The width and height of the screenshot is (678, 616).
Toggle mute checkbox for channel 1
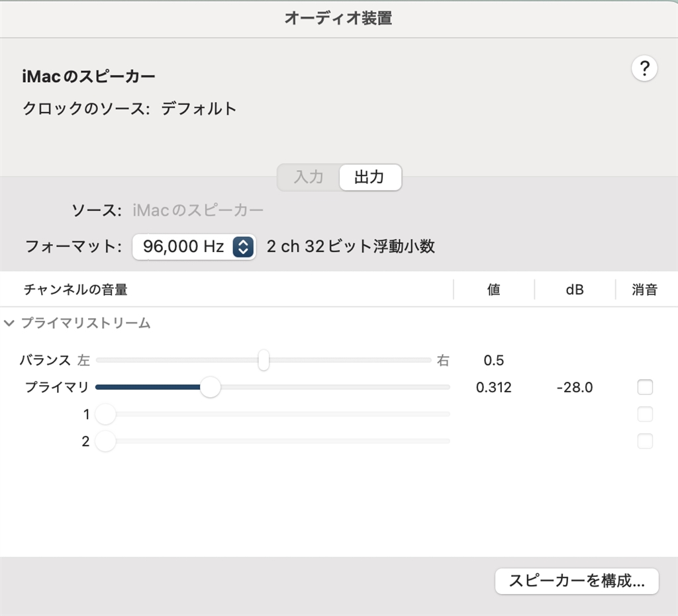click(x=645, y=414)
